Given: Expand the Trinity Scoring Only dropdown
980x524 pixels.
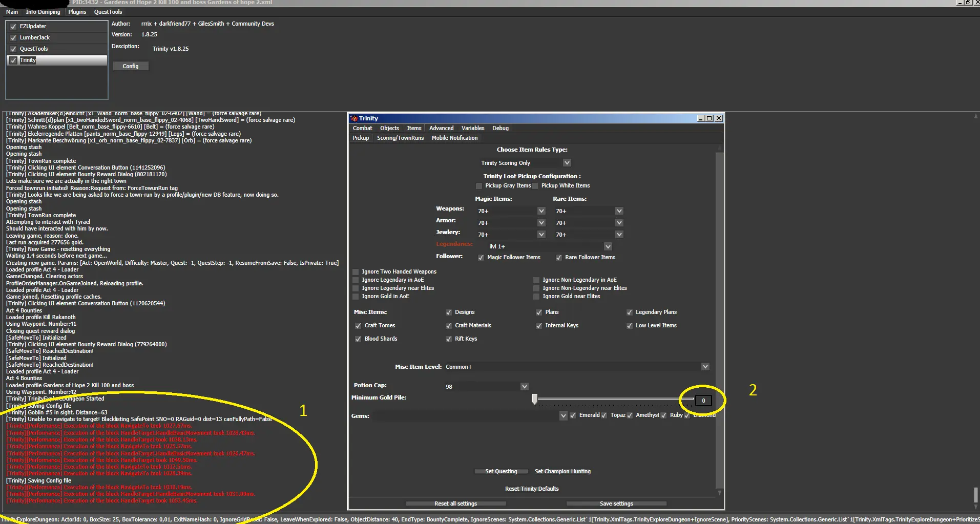Looking at the screenshot, I should pos(567,163).
